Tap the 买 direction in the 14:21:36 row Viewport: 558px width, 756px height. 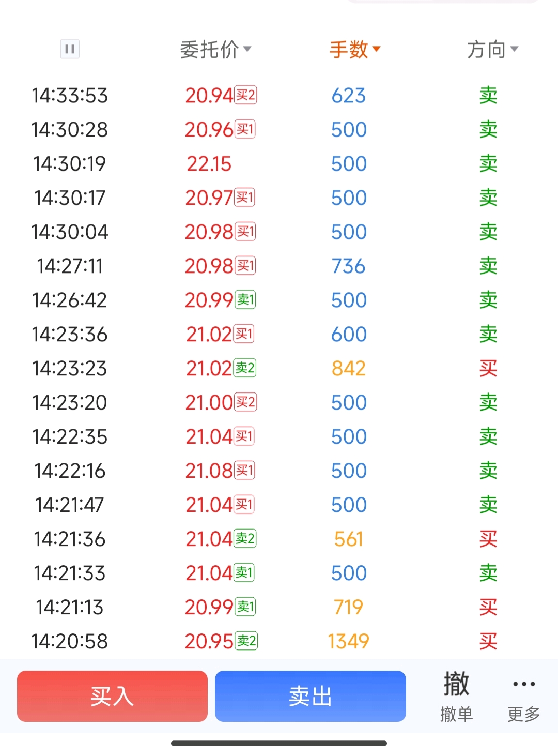488,539
